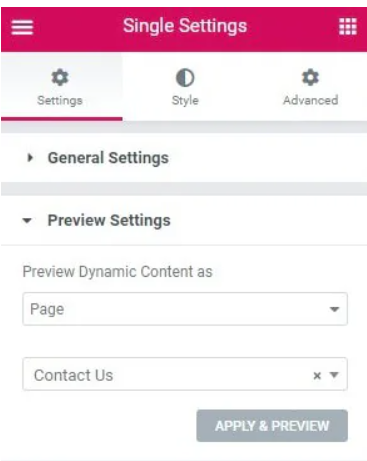Click the Contact Us dropdown arrow
This screenshot has width=367, height=461.
click(x=334, y=375)
